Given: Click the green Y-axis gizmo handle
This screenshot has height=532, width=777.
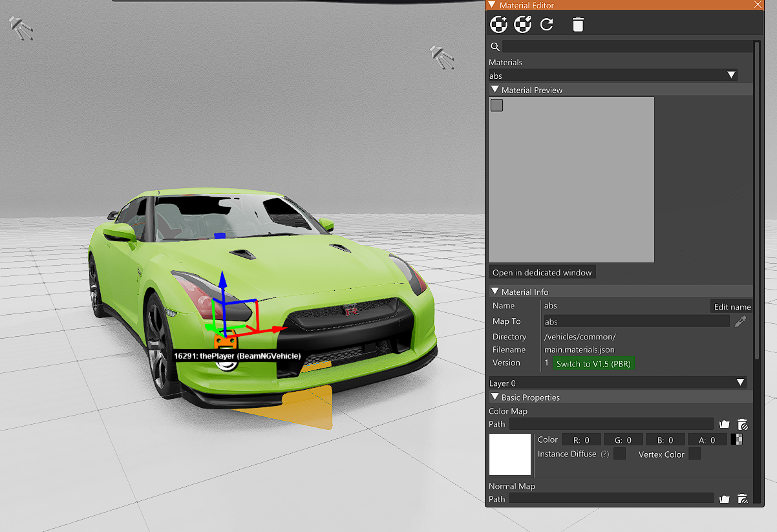Looking at the screenshot, I should pos(211,327).
